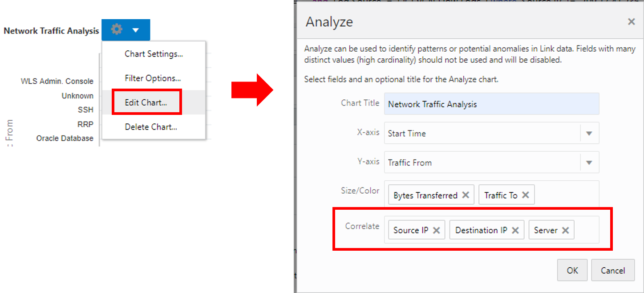Remove Server from Correlate

565,230
